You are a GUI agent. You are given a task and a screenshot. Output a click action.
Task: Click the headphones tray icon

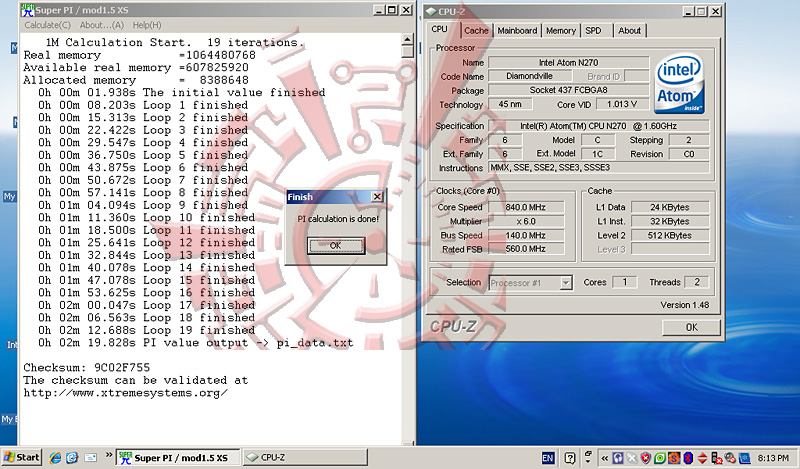pos(618,458)
